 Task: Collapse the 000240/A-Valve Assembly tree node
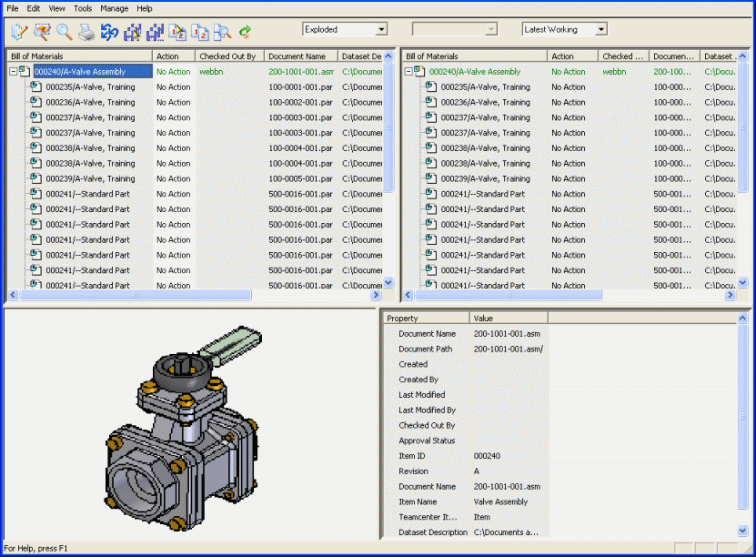pos(13,71)
